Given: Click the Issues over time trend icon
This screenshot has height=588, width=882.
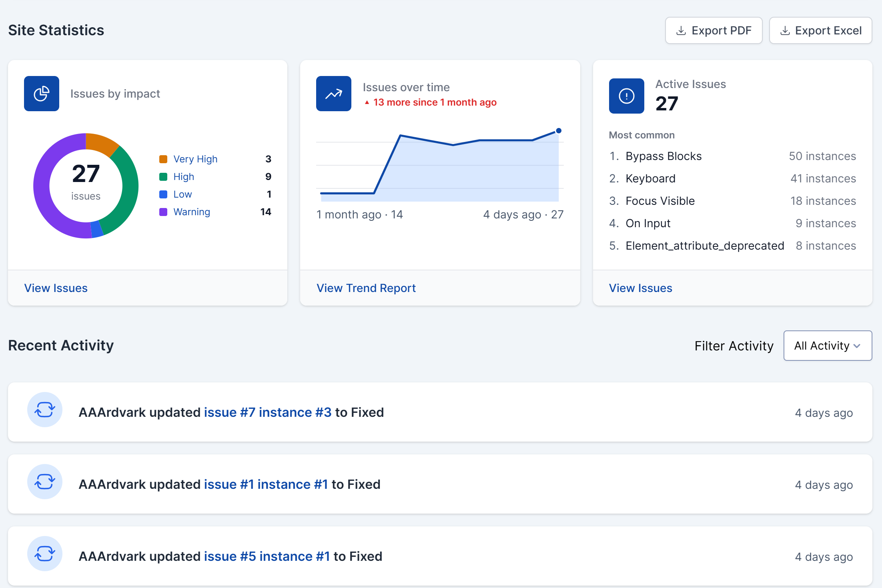Looking at the screenshot, I should click(x=334, y=94).
